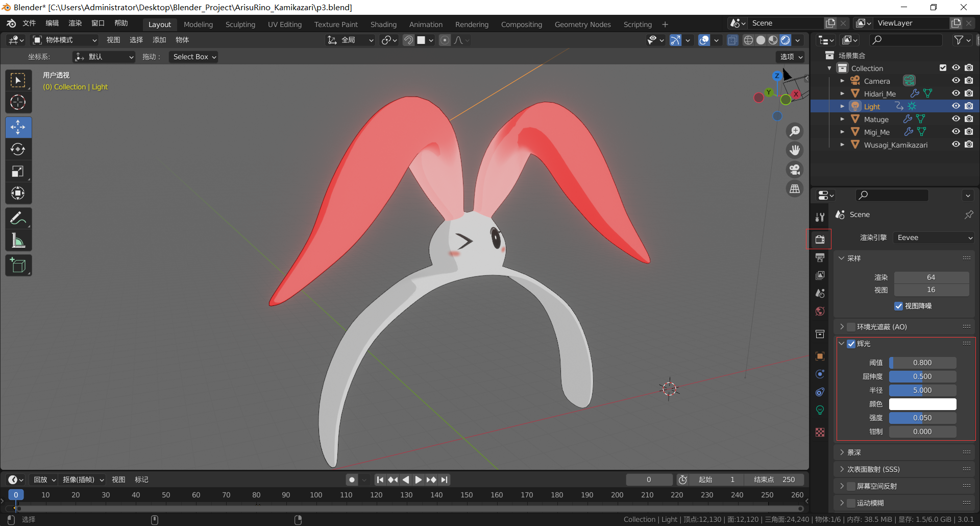Image resolution: width=980 pixels, height=526 pixels.
Task: Switch to Geometry Nodes workspace tab
Action: tap(582, 25)
